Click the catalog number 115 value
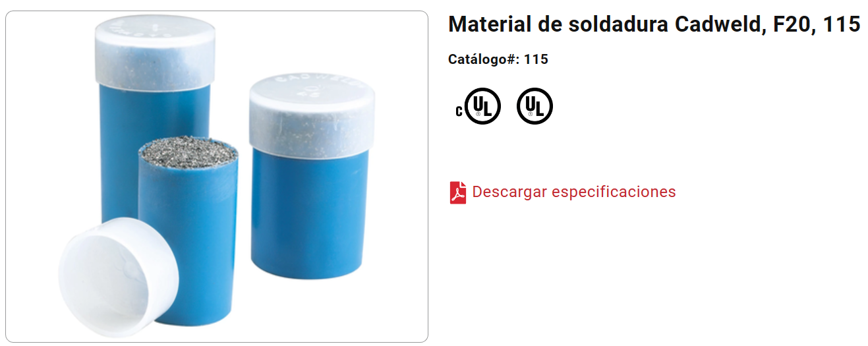The image size is (868, 346). pyautogui.click(x=536, y=59)
